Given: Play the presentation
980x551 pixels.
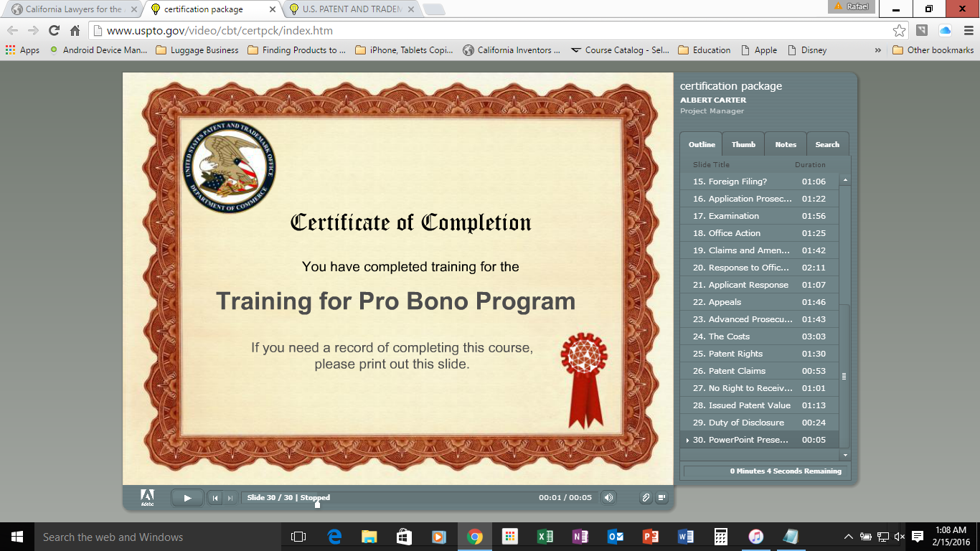Looking at the screenshot, I should point(187,496).
